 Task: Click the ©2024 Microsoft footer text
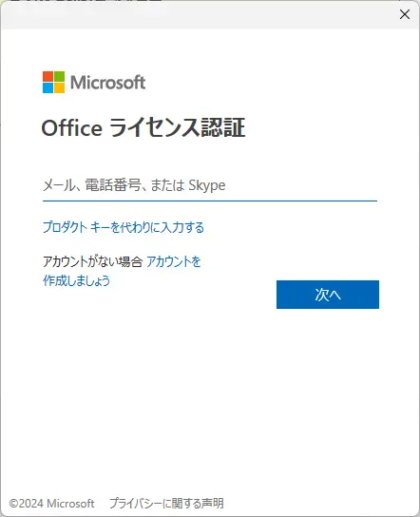[51, 504]
